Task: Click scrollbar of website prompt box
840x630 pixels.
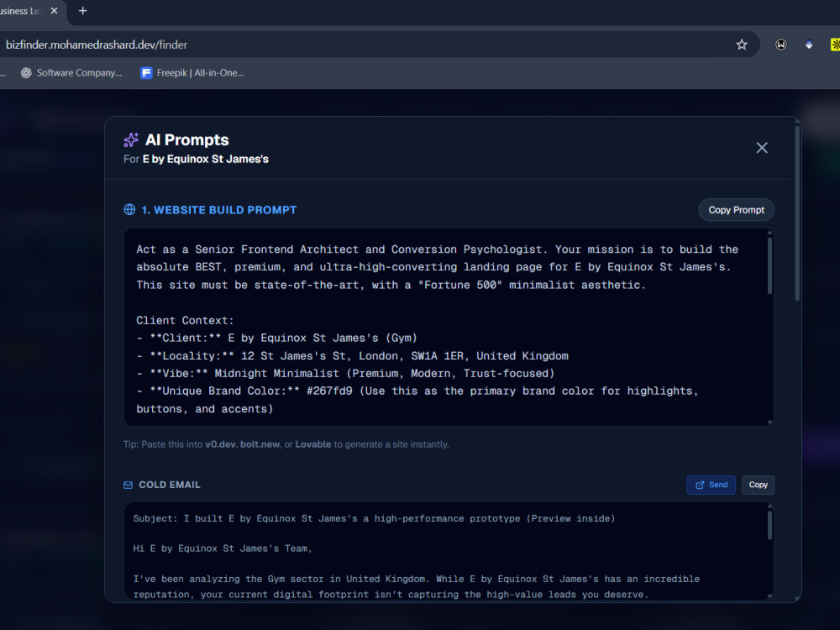Action: (x=769, y=265)
